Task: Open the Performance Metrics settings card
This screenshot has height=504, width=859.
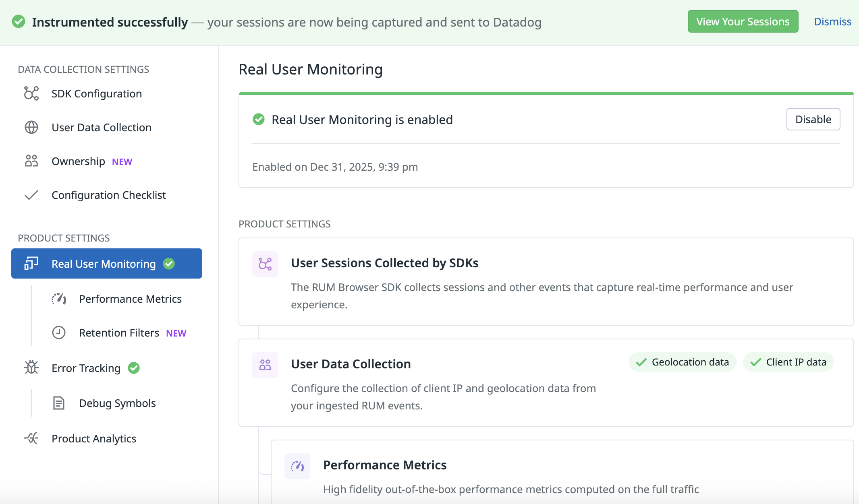Action: click(385, 465)
